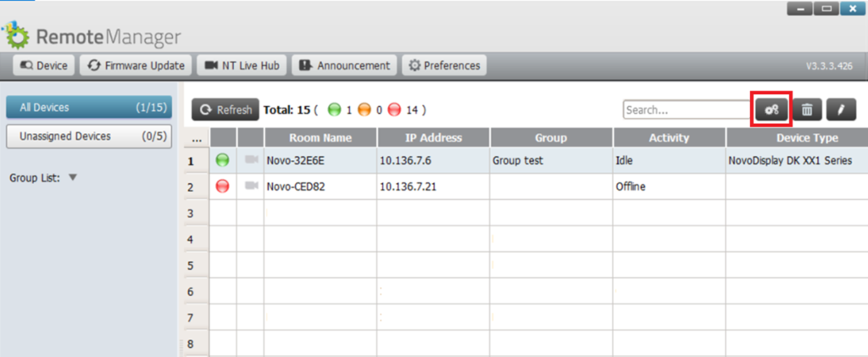Close the RemoteManager window
868x357 pixels.
(853, 8)
